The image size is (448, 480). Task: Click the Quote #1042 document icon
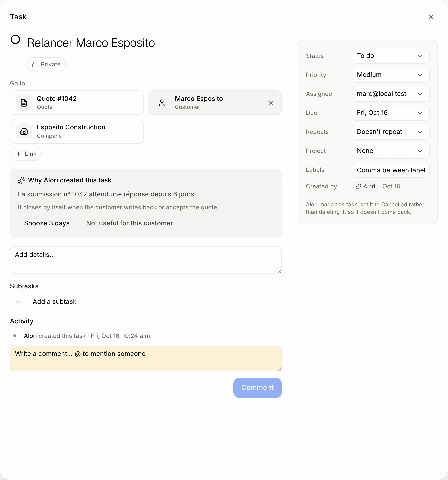coord(24,103)
